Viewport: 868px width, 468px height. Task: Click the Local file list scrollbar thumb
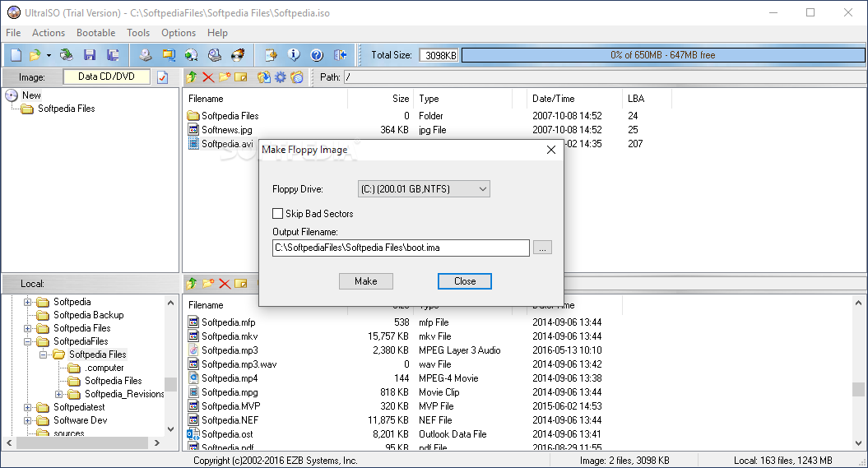coord(858,389)
